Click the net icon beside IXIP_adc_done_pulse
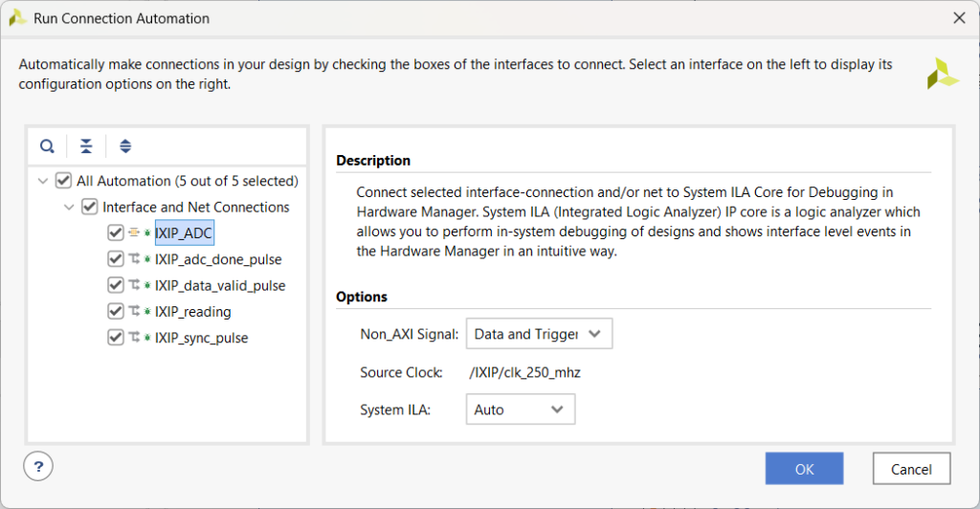Viewport: 980px width, 509px height. [x=133, y=259]
